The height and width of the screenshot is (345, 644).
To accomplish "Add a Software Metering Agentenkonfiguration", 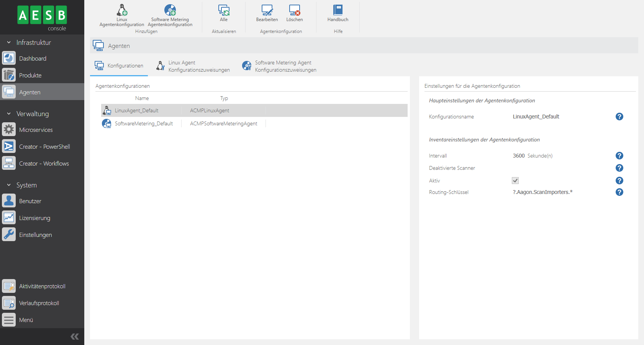I will tap(170, 15).
